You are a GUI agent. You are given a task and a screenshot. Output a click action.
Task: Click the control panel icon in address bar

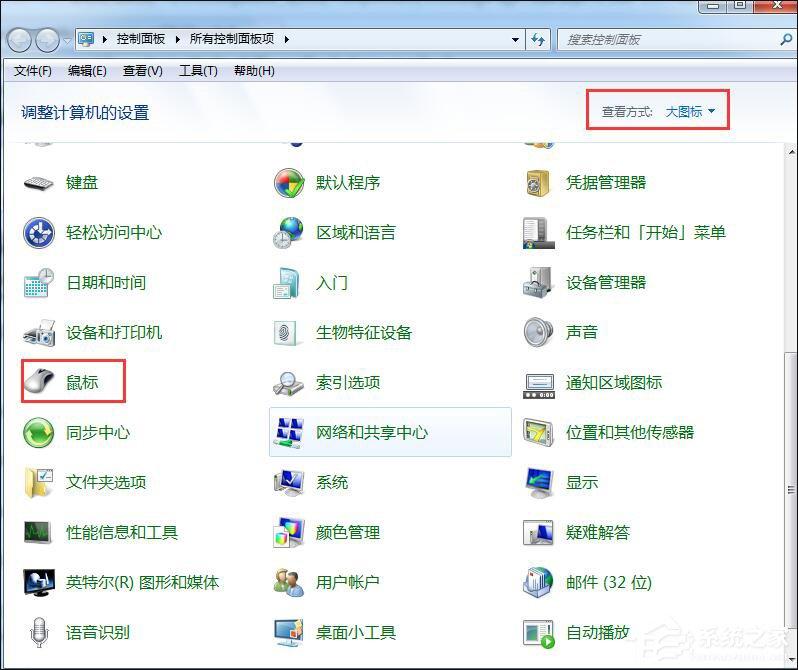[x=87, y=39]
